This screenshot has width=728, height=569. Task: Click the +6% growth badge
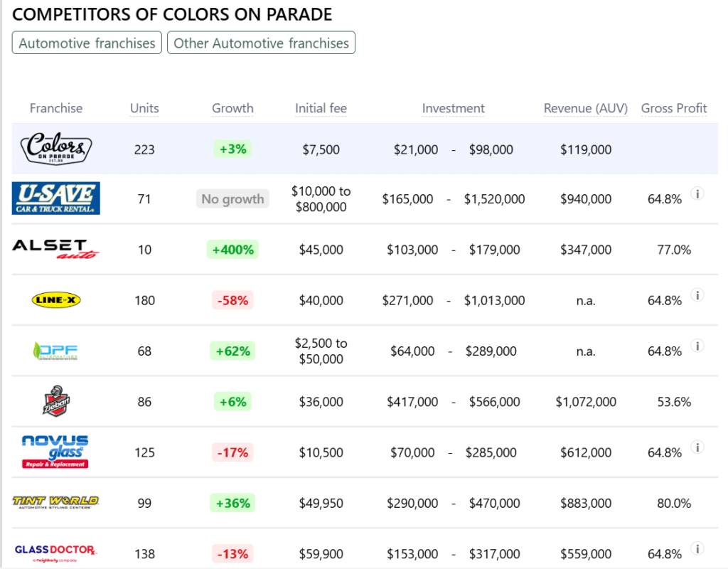pyautogui.click(x=232, y=401)
